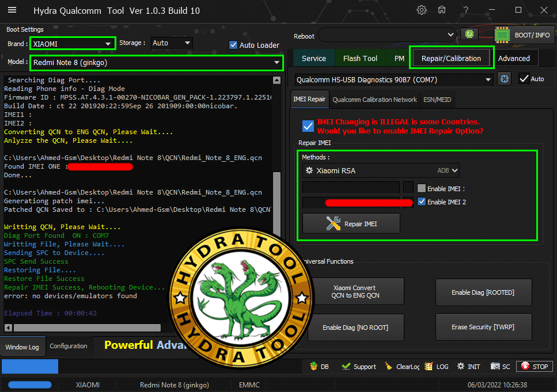Open settings gear in title bar
This screenshot has height=392, width=557.
[x=422, y=10]
